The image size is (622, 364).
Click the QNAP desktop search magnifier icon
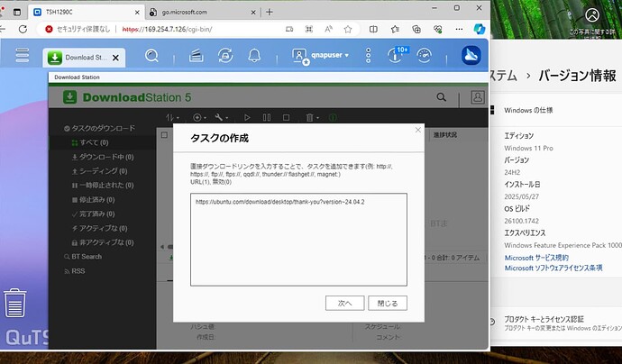[x=152, y=56]
